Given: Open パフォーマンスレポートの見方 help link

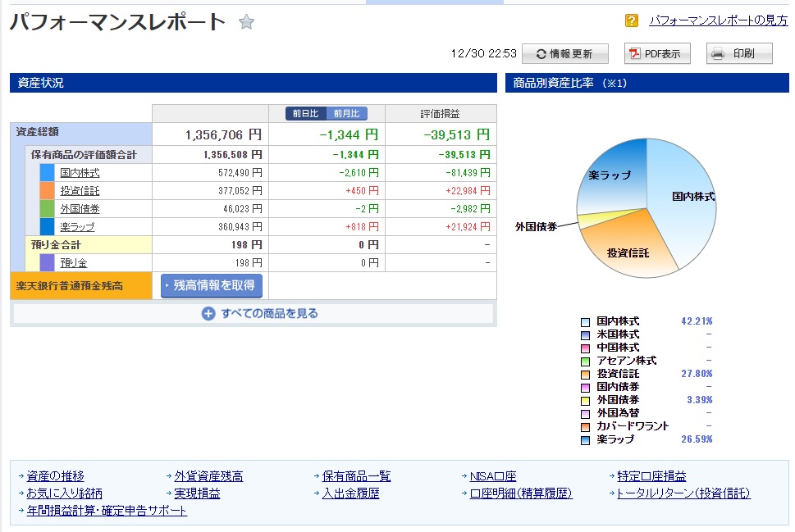Looking at the screenshot, I should 719,20.
